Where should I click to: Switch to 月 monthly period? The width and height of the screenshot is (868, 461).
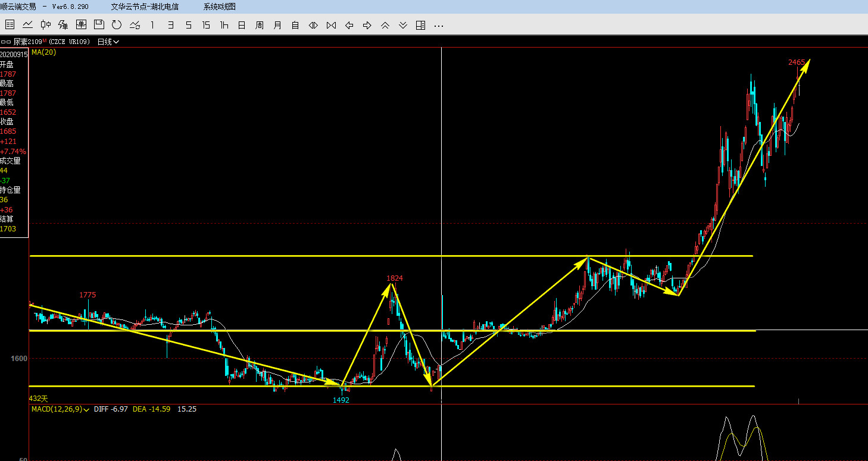(x=277, y=25)
